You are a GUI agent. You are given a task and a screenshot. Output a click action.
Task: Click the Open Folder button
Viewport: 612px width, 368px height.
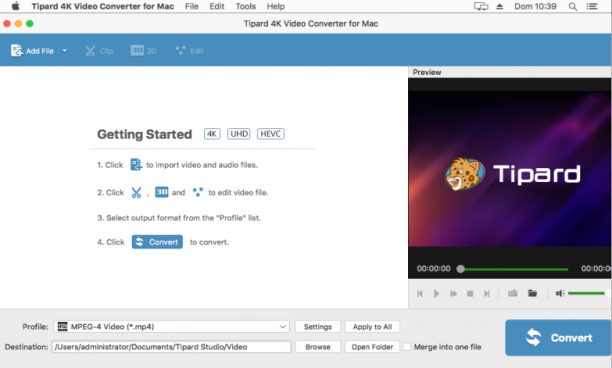click(x=372, y=347)
